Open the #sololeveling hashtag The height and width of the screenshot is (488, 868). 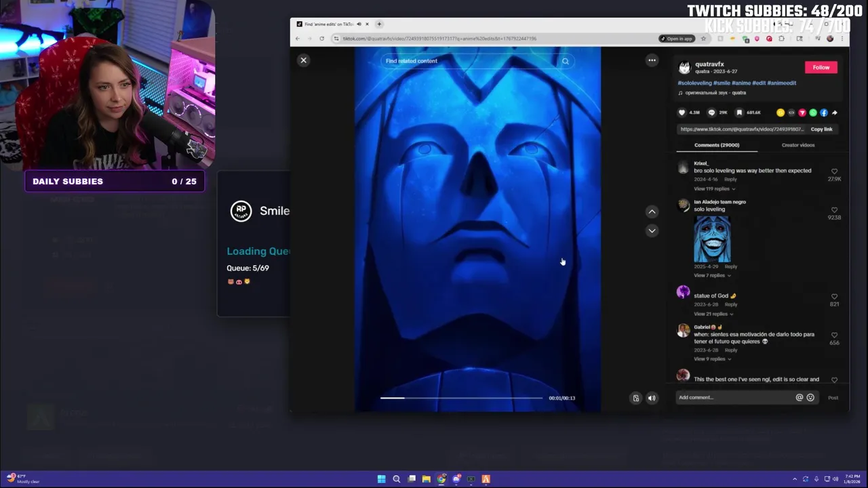(694, 83)
